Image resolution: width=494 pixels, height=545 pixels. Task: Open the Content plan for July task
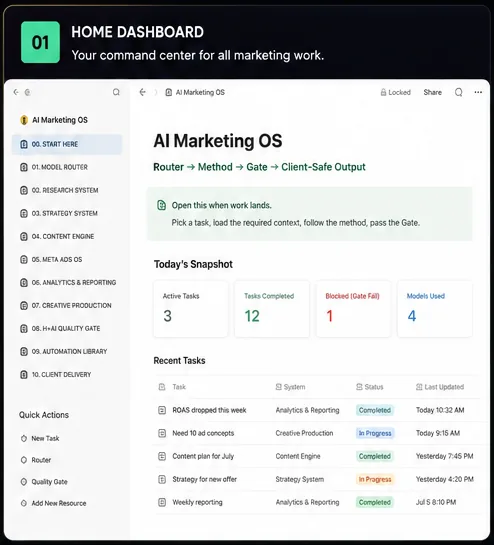(x=203, y=456)
